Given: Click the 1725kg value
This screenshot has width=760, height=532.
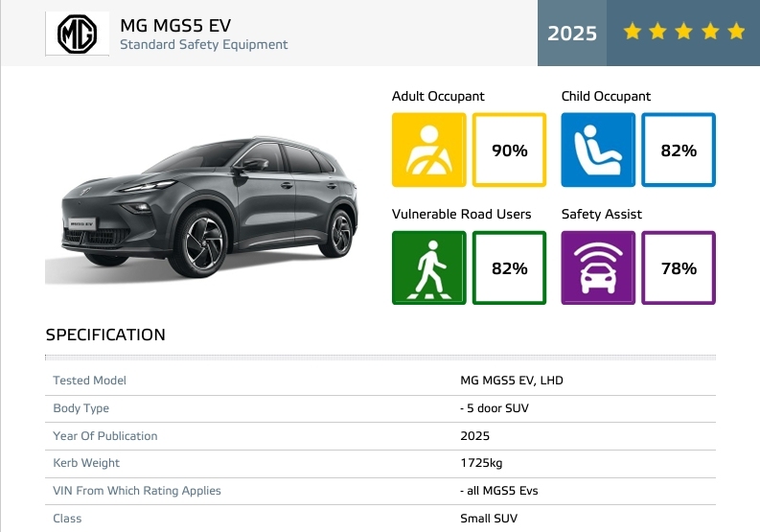Looking at the screenshot, I should [x=481, y=463].
